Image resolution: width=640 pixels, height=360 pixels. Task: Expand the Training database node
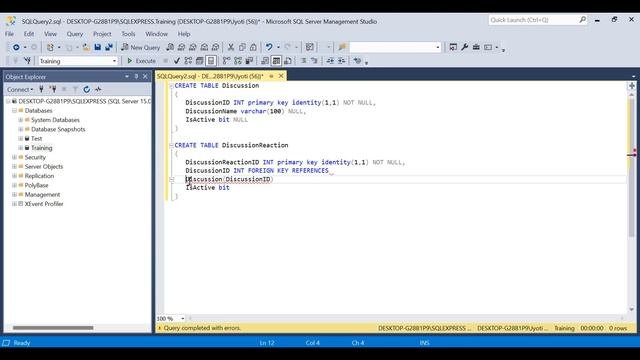[20, 148]
